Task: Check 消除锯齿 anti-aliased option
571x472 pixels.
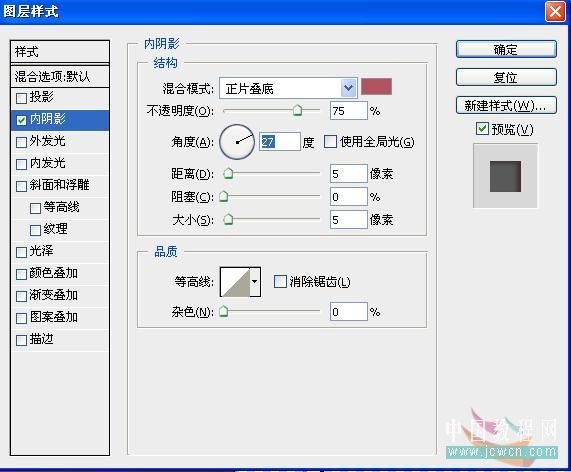Action: click(x=280, y=282)
